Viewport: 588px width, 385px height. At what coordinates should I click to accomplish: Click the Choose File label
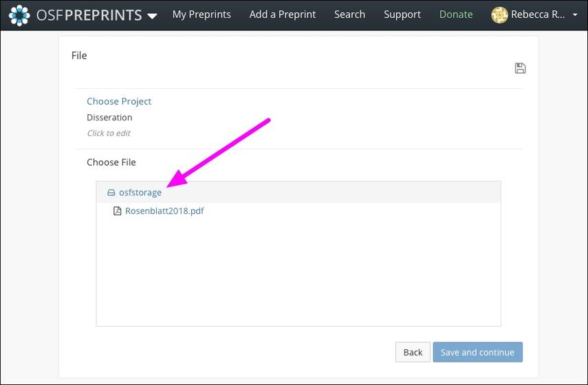[111, 162]
